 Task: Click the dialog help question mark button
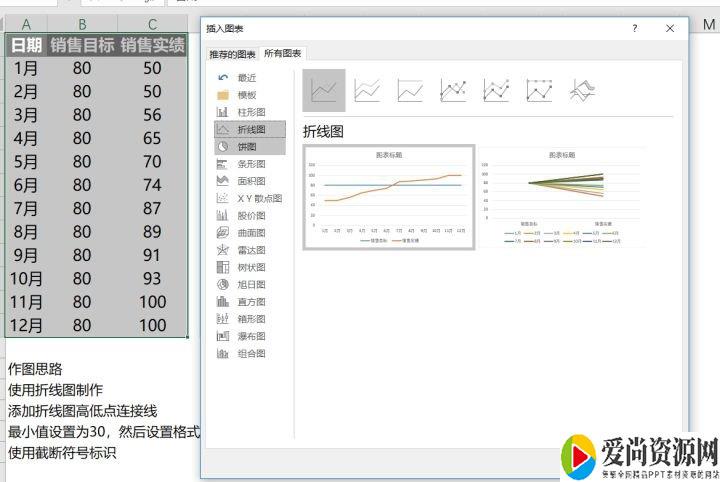(634, 29)
